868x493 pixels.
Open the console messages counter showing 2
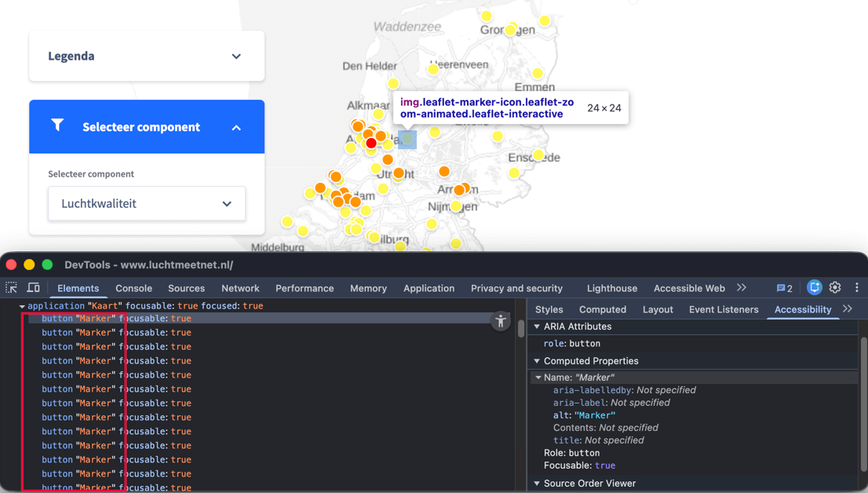tap(784, 288)
